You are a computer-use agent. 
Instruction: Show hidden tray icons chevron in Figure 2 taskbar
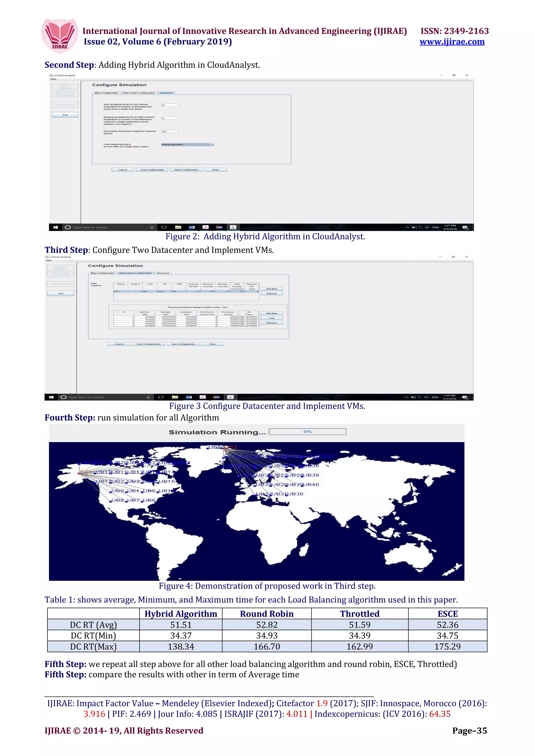click(x=407, y=227)
